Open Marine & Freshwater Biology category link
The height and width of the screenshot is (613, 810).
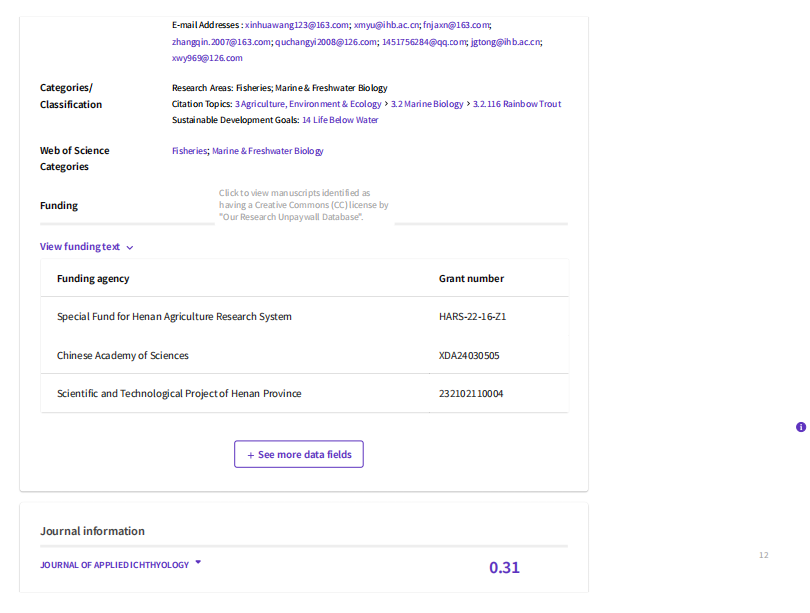[268, 151]
